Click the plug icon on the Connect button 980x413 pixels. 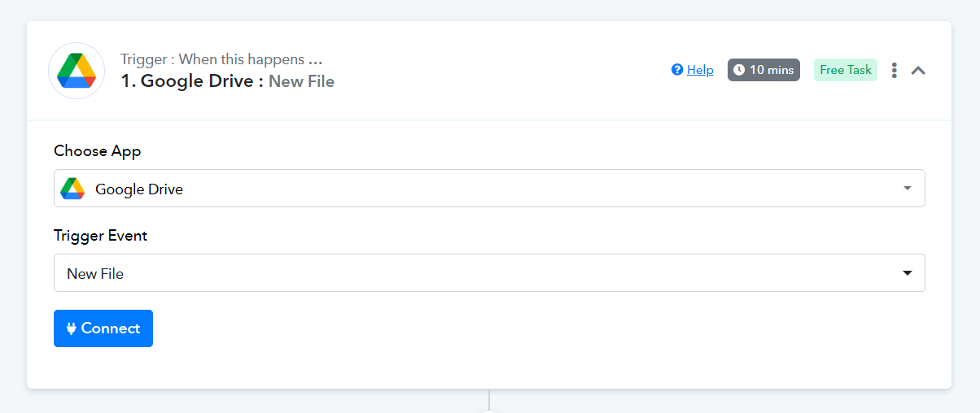pyautogui.click(x=72, y=328)
